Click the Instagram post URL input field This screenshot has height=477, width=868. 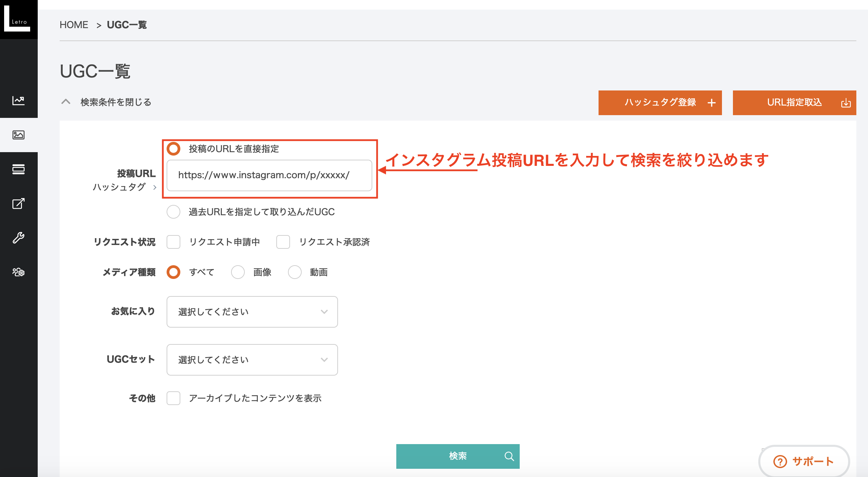pyautogui.click(x=269, y=175)
